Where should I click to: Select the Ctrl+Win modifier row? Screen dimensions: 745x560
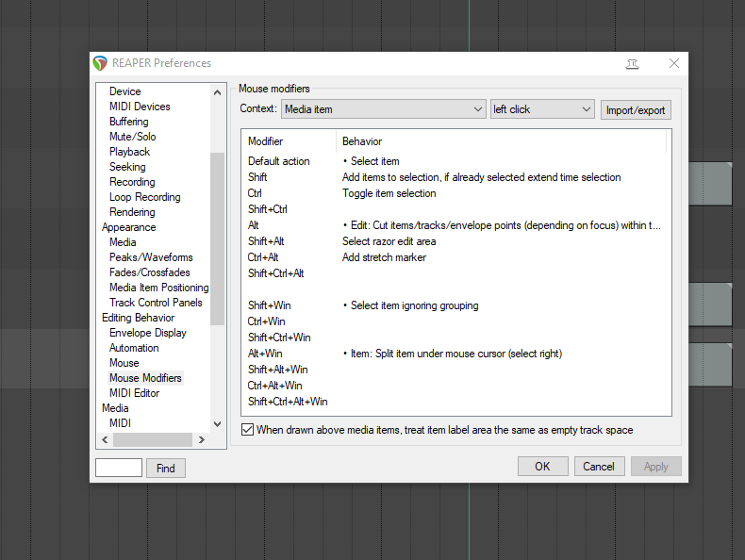456,321
